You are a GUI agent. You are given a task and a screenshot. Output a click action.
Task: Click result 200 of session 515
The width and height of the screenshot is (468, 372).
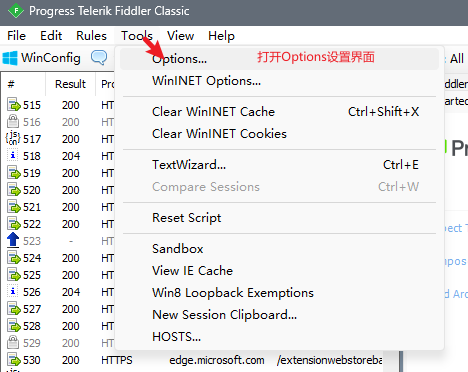coord(71,105)
